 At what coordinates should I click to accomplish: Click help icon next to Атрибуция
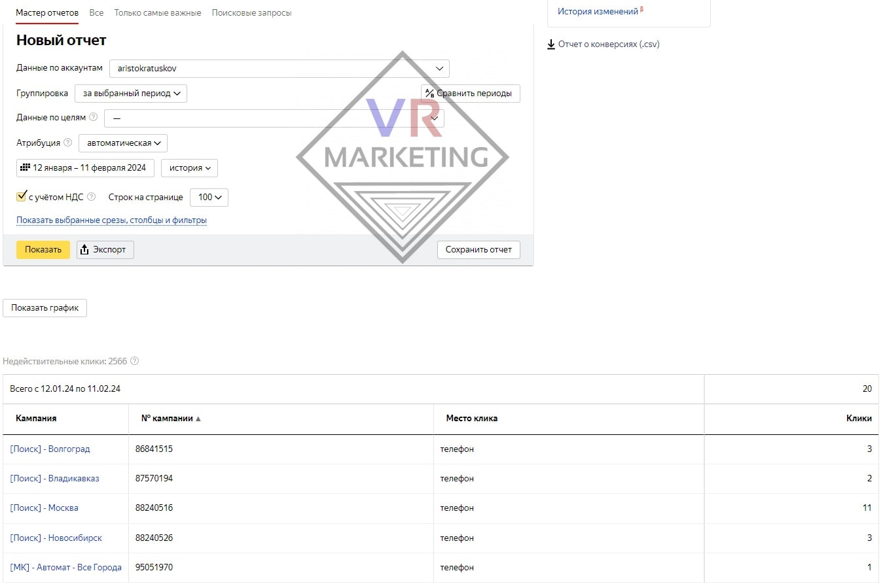(67, 142)
